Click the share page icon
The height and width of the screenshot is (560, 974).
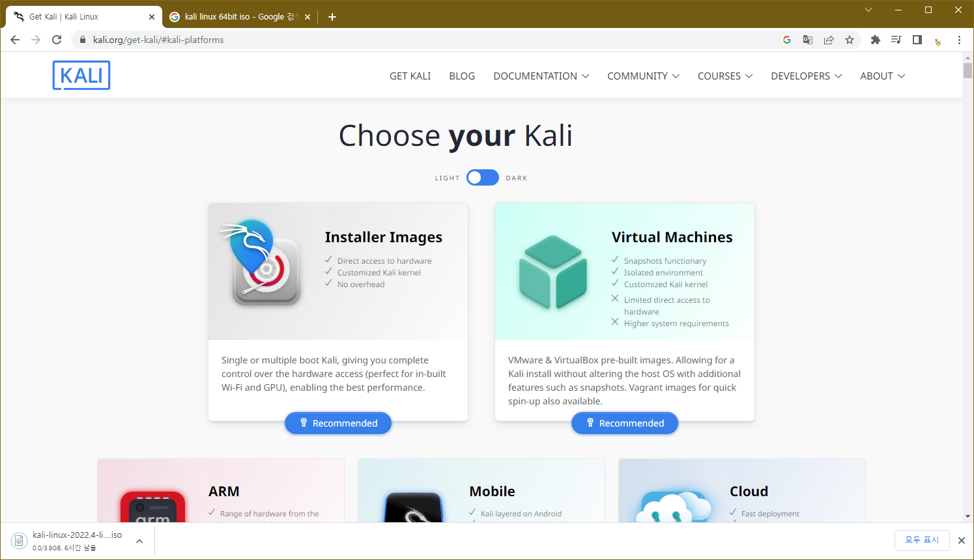point(829,40)
